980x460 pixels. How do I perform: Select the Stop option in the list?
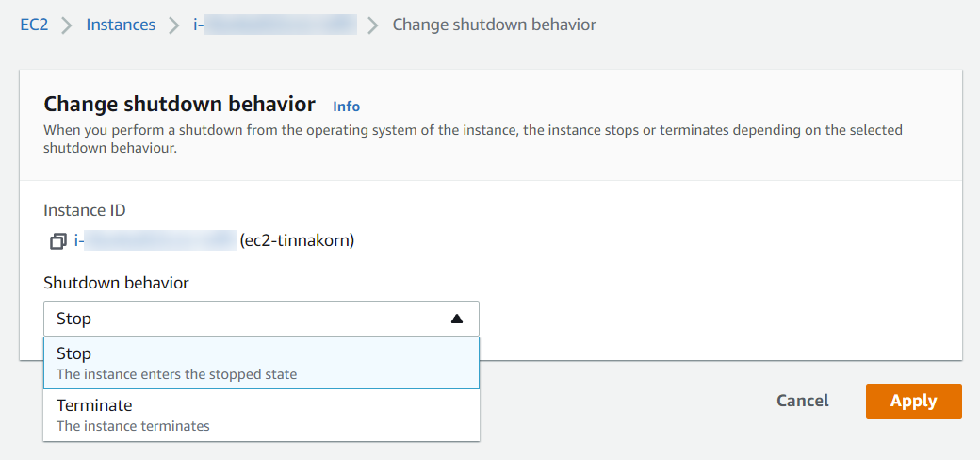[261, 363]
